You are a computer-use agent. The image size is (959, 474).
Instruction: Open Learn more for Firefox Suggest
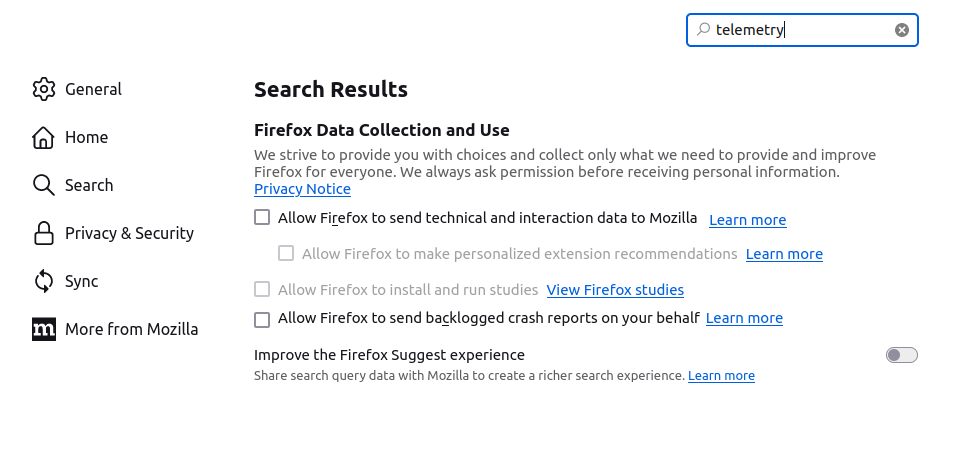pos(721,376)
